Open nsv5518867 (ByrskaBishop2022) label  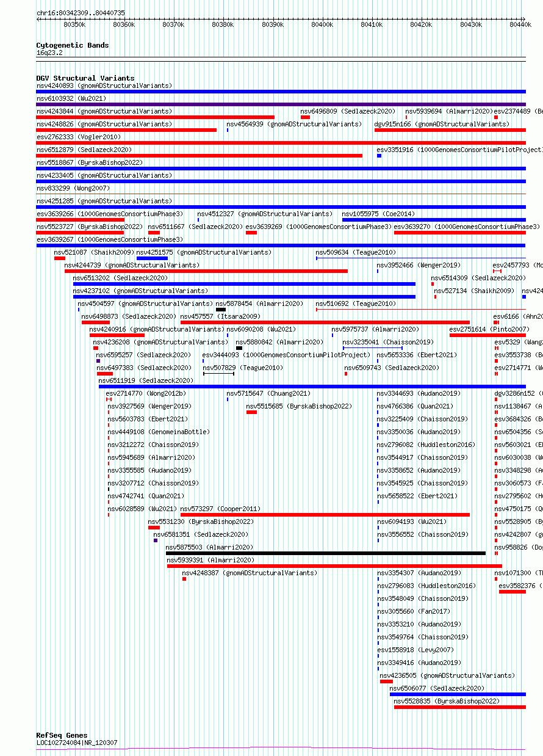(x=90, y=162)
